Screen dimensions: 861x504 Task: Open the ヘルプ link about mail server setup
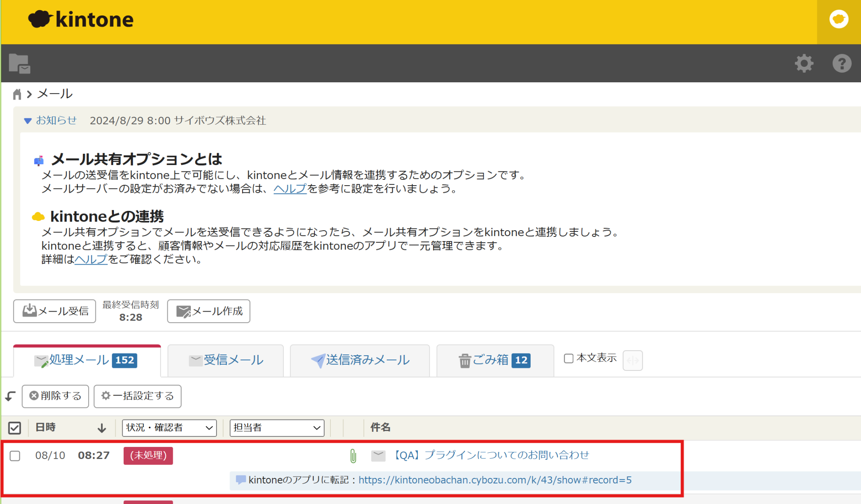pos(290,189)
